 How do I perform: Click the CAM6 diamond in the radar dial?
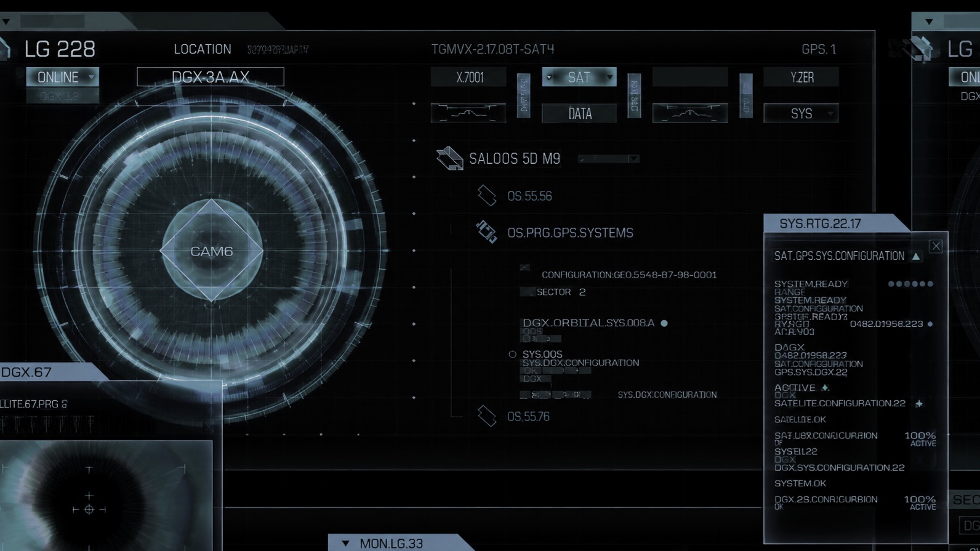[x=211, y=251]
